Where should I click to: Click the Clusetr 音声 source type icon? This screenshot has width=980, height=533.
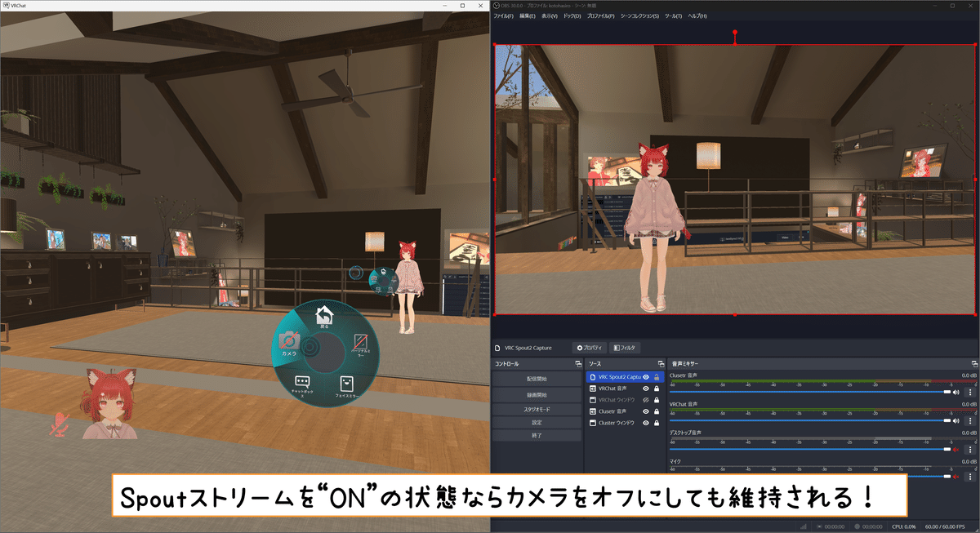tap(592, 411)
